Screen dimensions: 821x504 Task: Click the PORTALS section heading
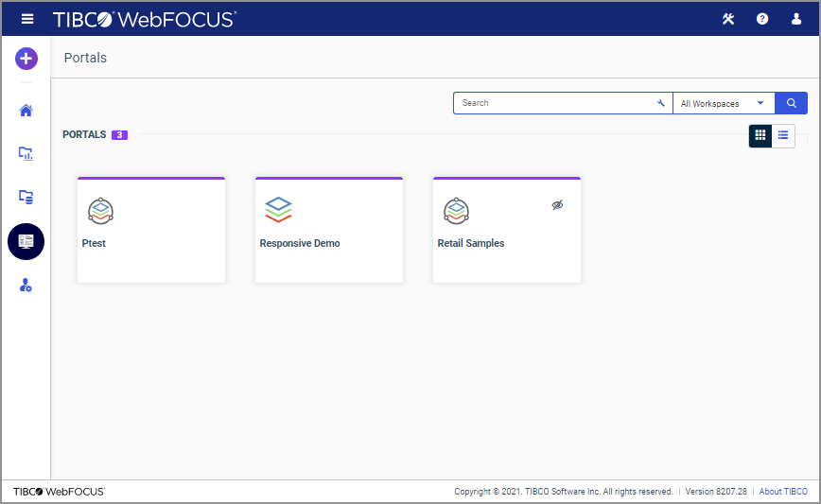84,134
